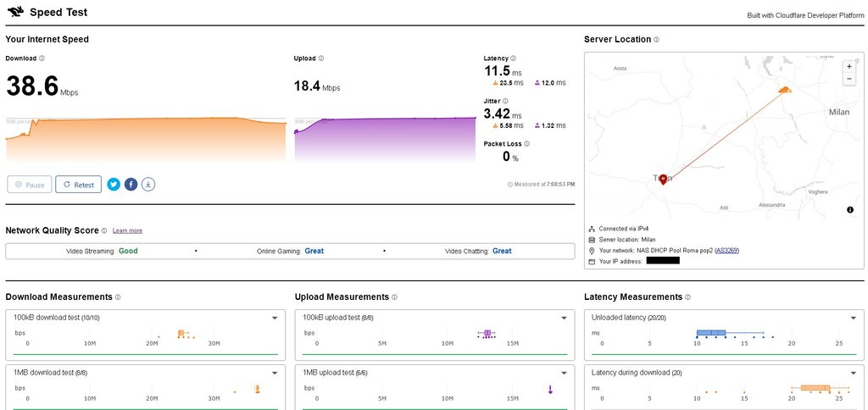Click the info icon next to Server Location
Image resolution: width=868 pixels, height=410 pixels.
[656, 40]
